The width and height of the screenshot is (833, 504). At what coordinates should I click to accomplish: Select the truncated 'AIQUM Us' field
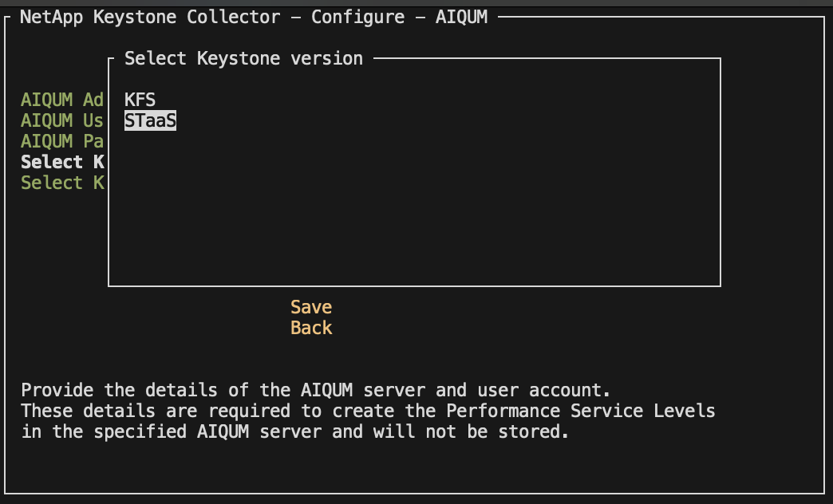coord(62,120)
